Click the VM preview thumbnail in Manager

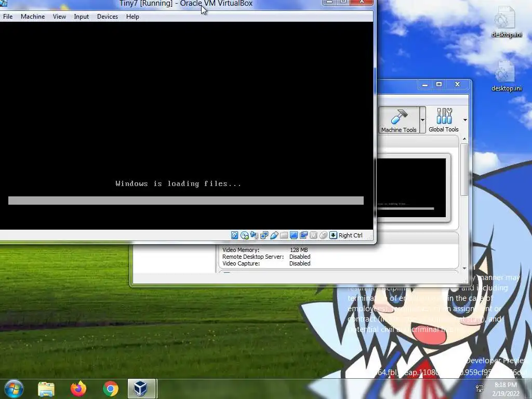coord(411,188)
